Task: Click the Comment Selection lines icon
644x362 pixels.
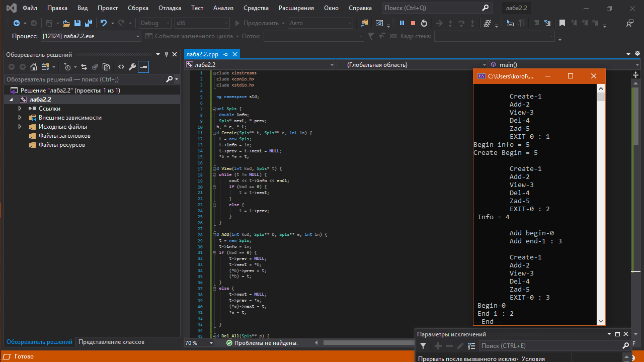Action: (535, 23)
